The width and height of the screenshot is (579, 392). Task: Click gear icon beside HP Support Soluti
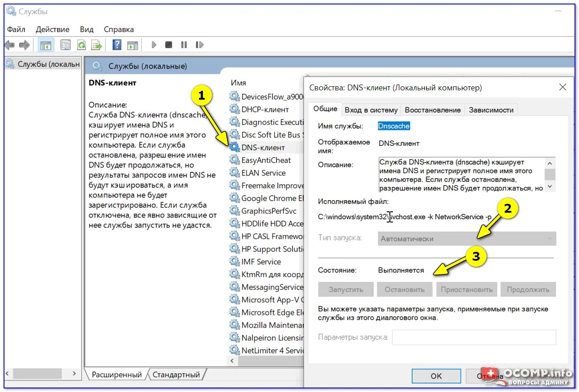click(234, 249)
